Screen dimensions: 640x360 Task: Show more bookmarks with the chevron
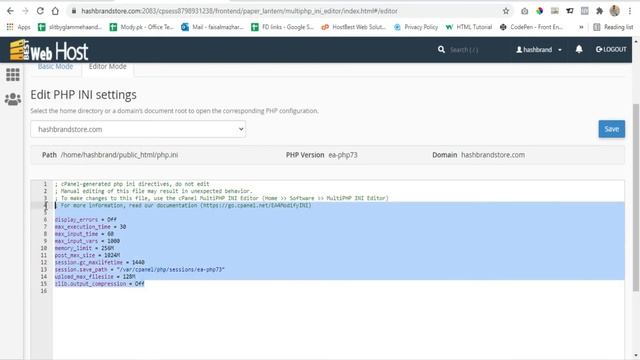581,27
